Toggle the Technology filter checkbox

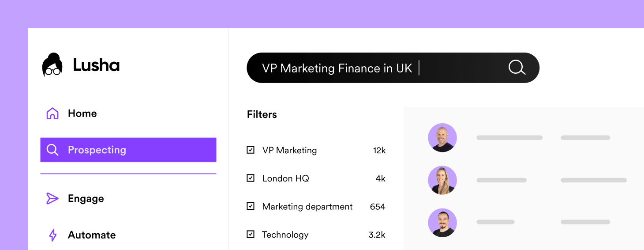[x=251, y=235]
